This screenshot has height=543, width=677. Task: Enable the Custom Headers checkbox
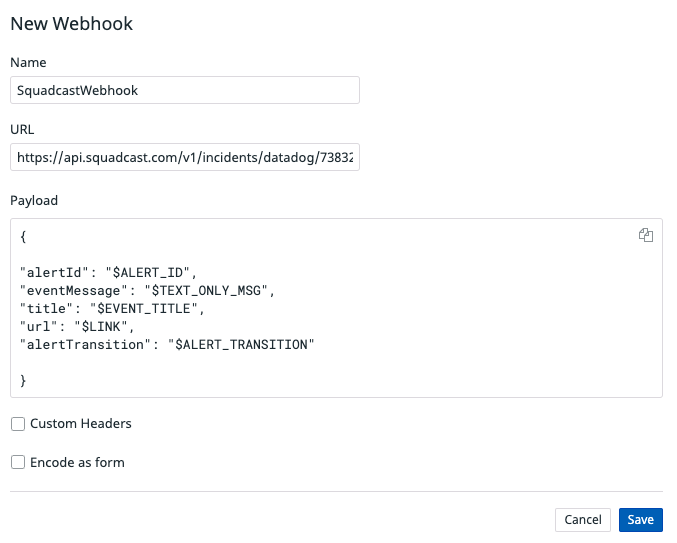click(x=18, y=424)
